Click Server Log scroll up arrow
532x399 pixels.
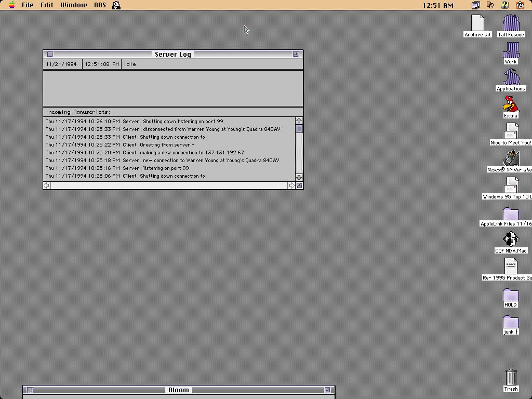click(299, 121)
